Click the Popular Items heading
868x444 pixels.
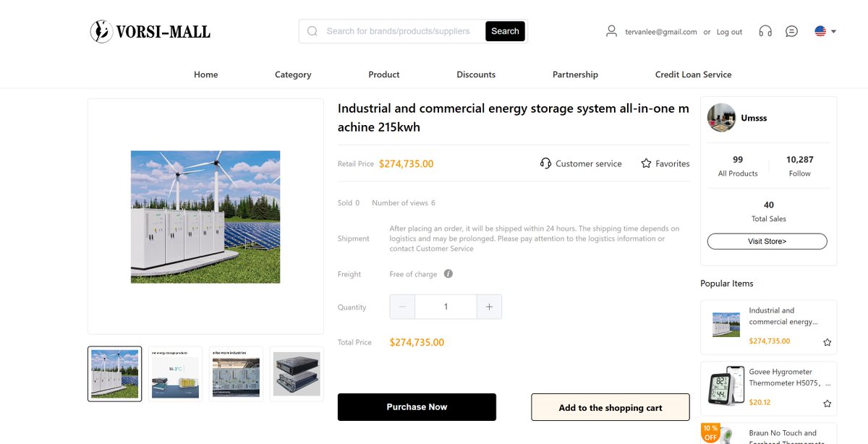point(727,283)
